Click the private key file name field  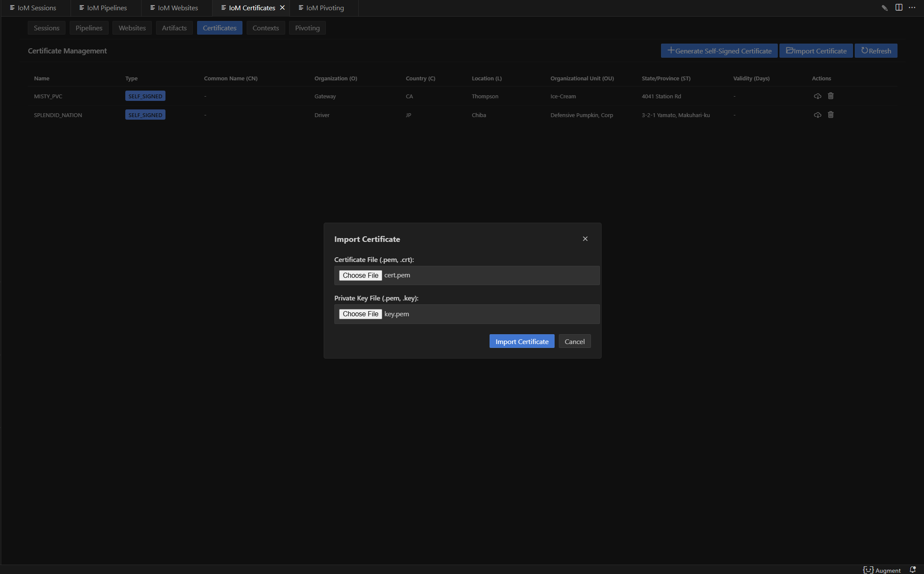[467, 314]
